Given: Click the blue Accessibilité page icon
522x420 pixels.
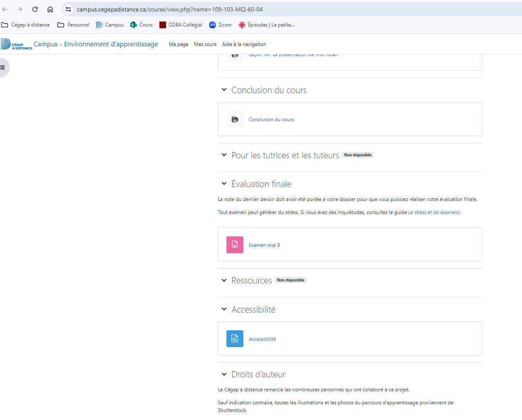Looking at the screenshot, I should tap(235, 339).
